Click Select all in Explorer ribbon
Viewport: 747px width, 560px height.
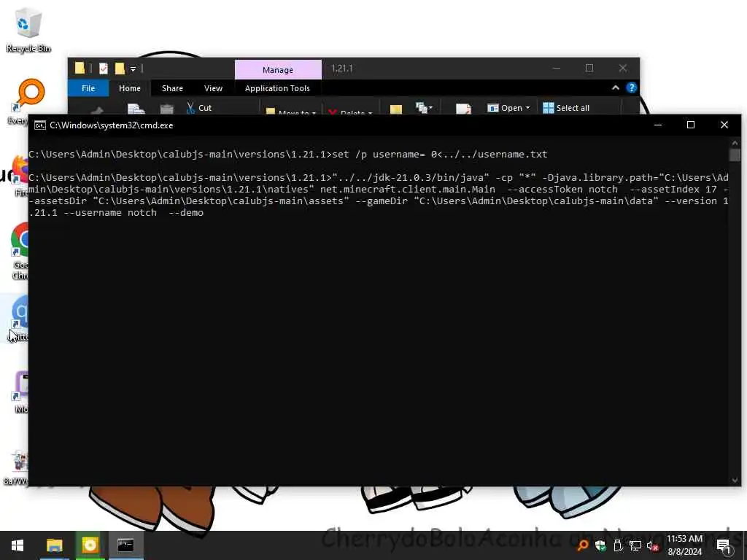pos(566,108)
